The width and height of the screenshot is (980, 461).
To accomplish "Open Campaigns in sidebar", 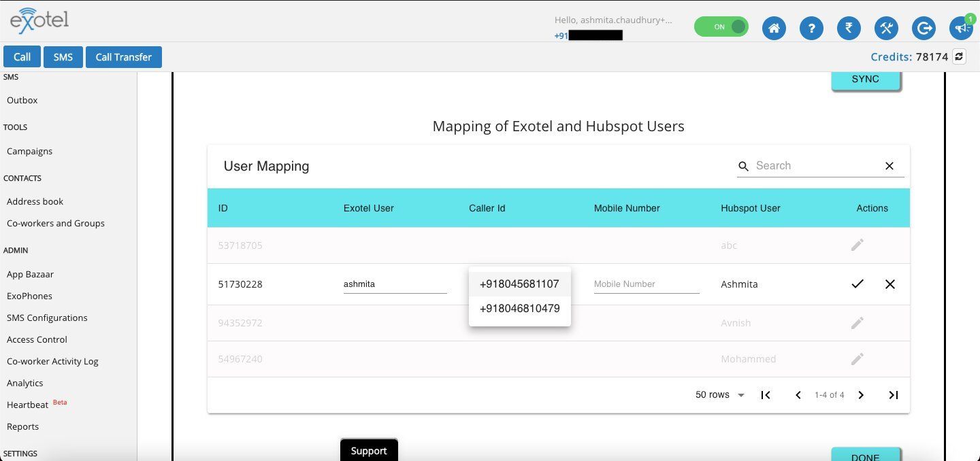I will (x=29, y=152).
